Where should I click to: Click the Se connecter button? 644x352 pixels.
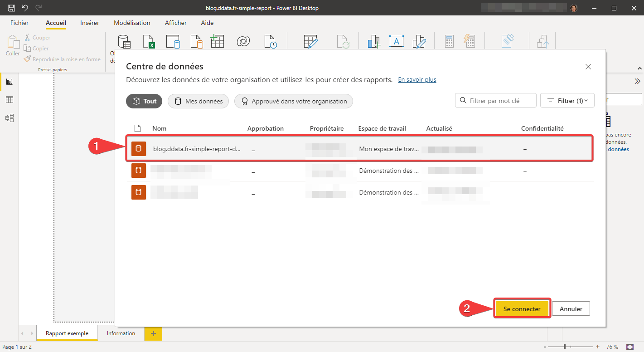coord(522,309)
